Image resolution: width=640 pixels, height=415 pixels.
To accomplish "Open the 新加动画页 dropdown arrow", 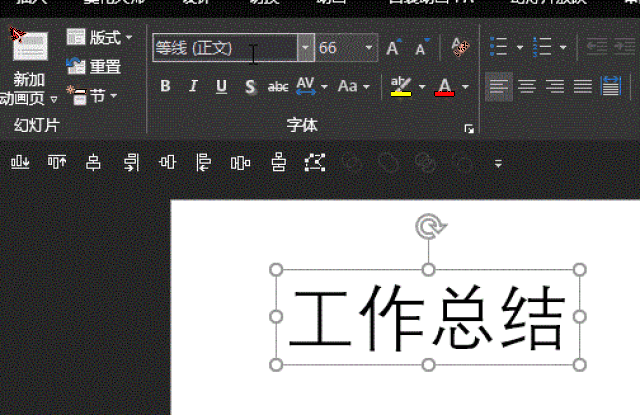I will pyautogui.click(x=53, y=100).
